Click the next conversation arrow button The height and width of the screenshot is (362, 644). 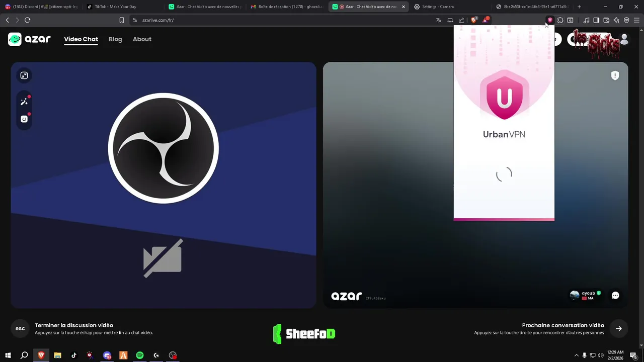[619, 328]
